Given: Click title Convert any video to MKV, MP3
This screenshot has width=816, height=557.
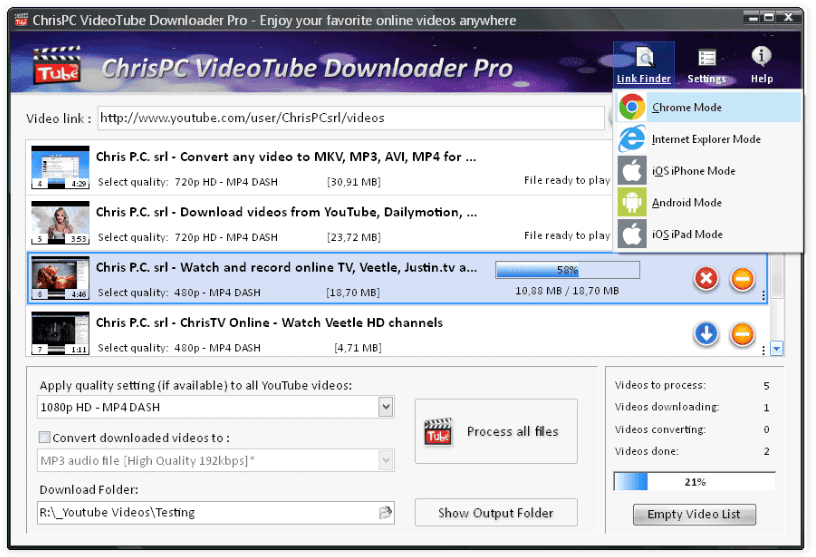Looking at the screenshot, I should pyautogui.click(x=286, y=157).
